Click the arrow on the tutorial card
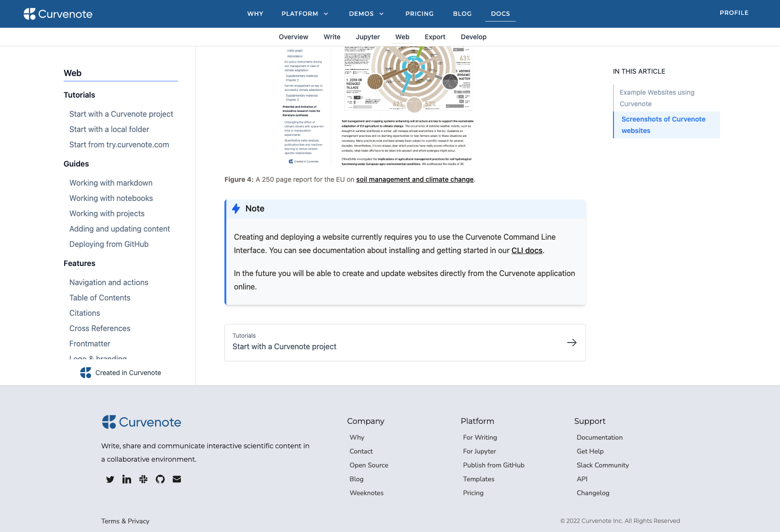Image resolution: width=780 pixels, height=532 pixels. (571, 342)
